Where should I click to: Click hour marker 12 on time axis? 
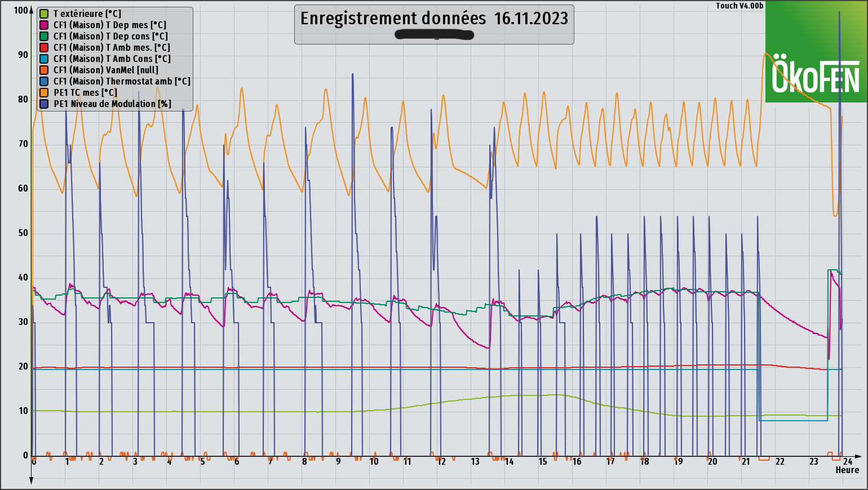pyautogui.click(x=441, y=461)
